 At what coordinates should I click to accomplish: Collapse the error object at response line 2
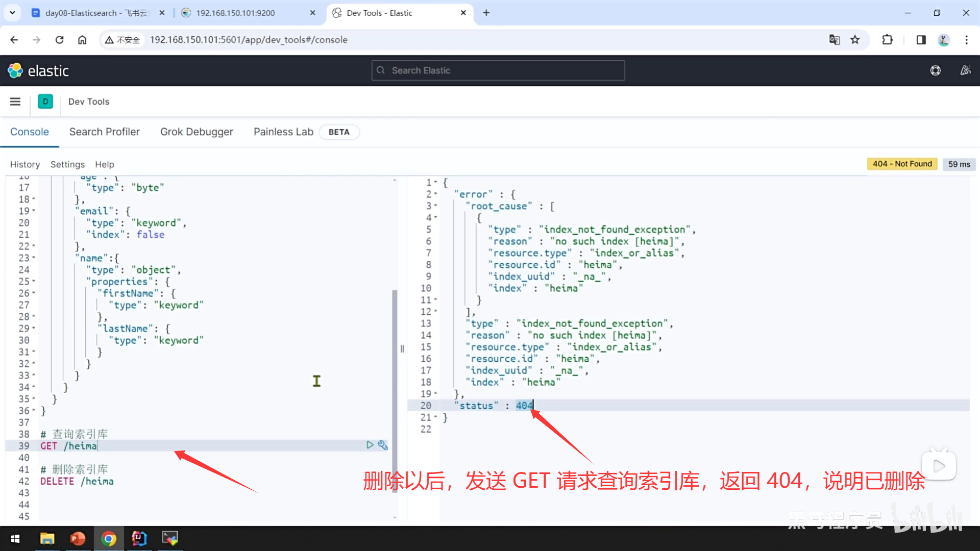435,194
